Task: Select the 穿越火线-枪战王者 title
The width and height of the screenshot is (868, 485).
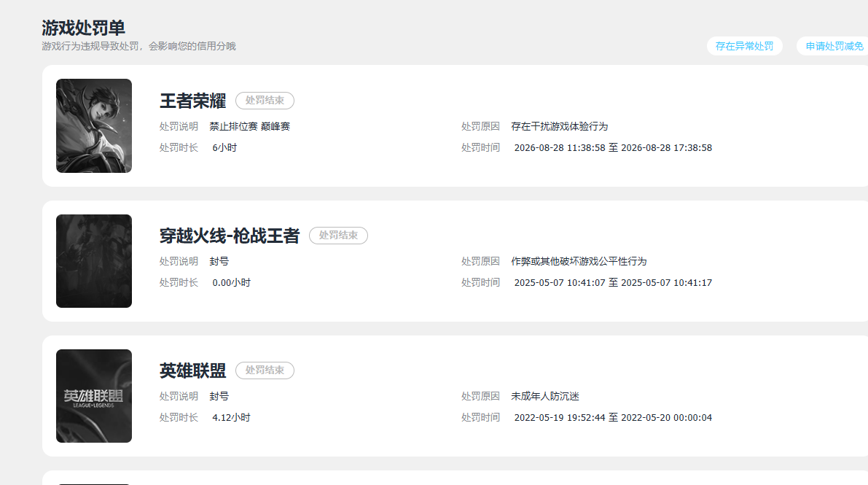Action: coord(229,236)
